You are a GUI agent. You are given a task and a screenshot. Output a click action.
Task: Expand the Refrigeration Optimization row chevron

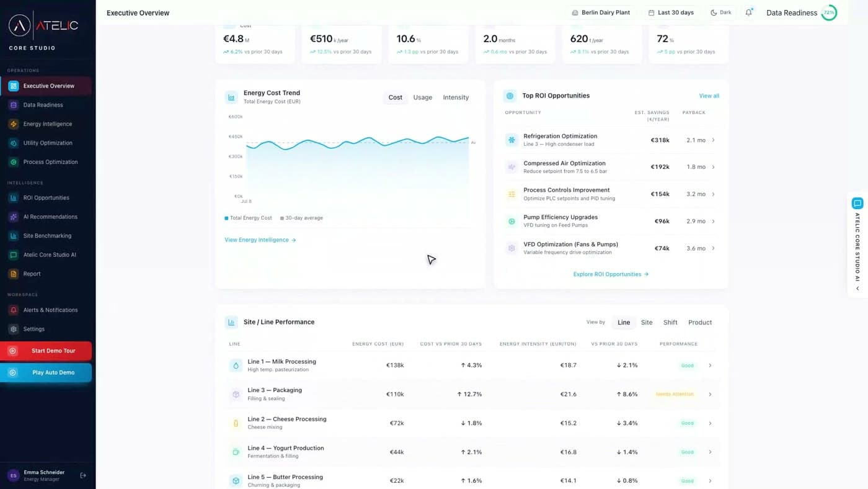pos(713,140)
